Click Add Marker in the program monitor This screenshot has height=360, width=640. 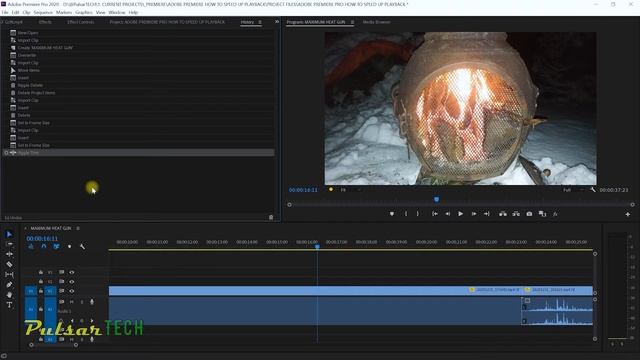[392, 214]
